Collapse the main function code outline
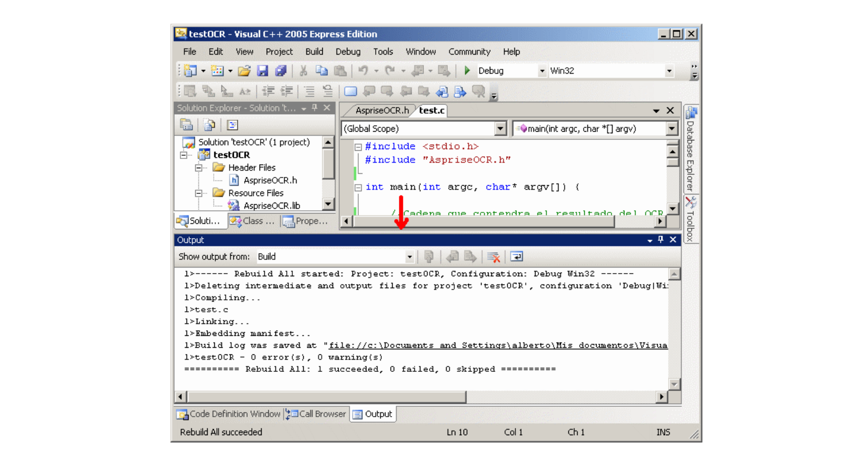Image resolution: width=868 pixels, height=466 pixels. tap(358, 187)
